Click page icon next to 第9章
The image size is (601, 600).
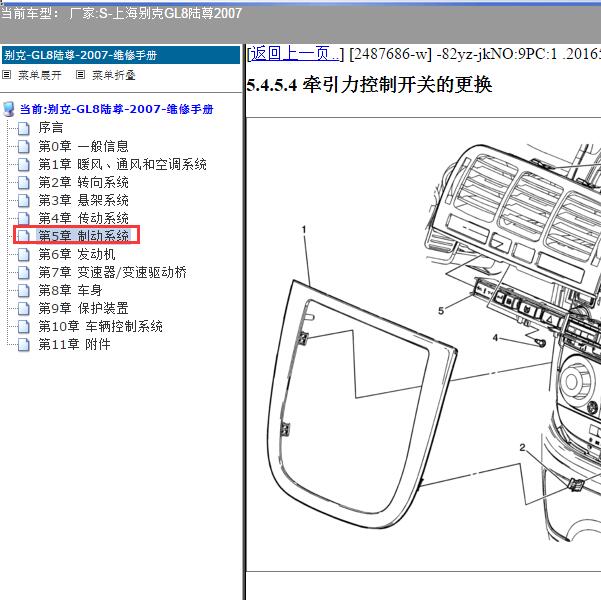point(24,309)
